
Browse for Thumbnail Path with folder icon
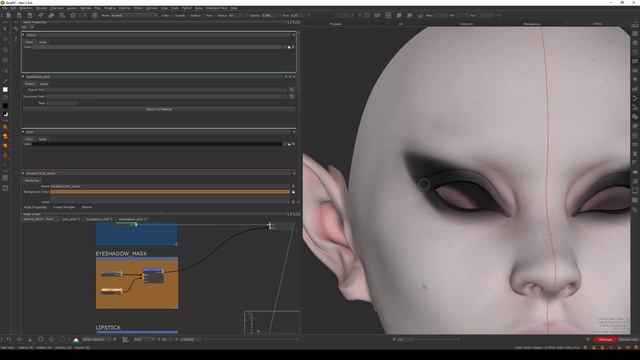[x=291, y=96]
